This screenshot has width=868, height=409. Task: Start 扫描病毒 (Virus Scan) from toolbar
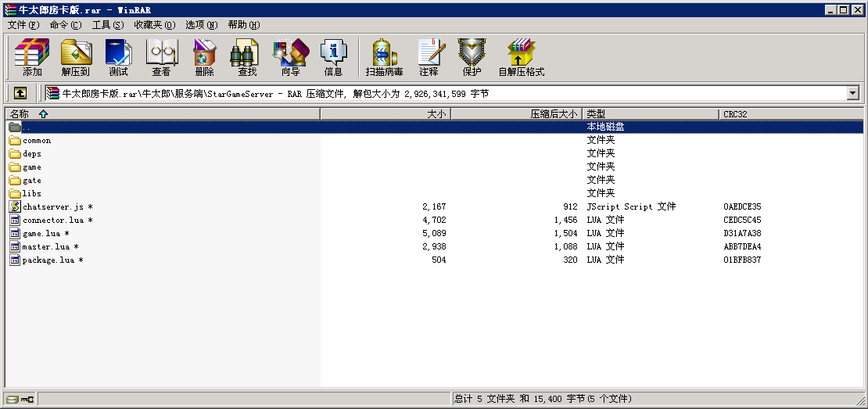384,57
